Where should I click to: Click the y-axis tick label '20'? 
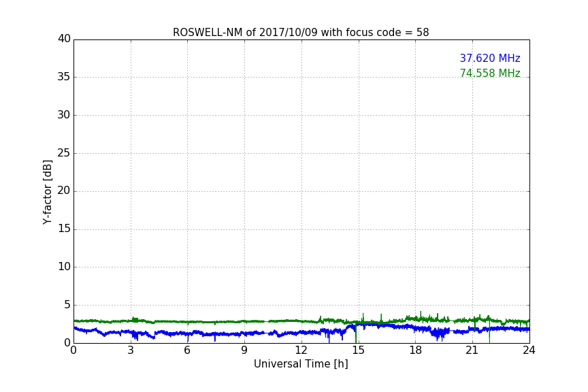pos(64,191)
